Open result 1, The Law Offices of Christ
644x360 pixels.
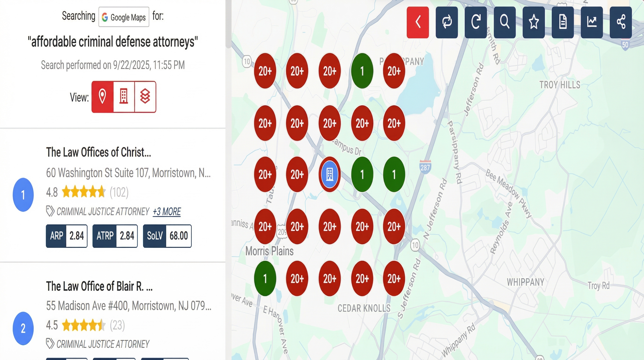[99, 152]
